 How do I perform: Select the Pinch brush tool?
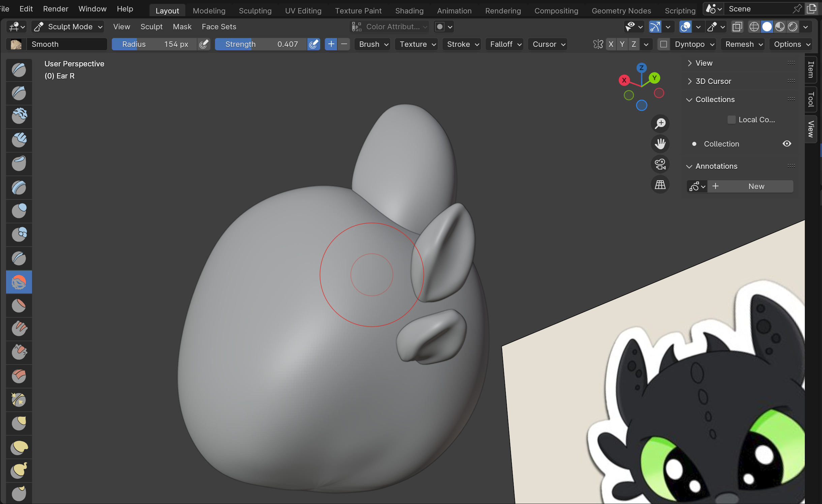point(19,400)
